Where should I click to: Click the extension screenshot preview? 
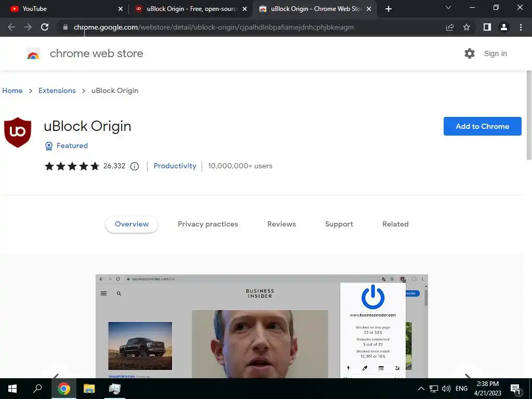pyautogui.click(x=262, y=326)
